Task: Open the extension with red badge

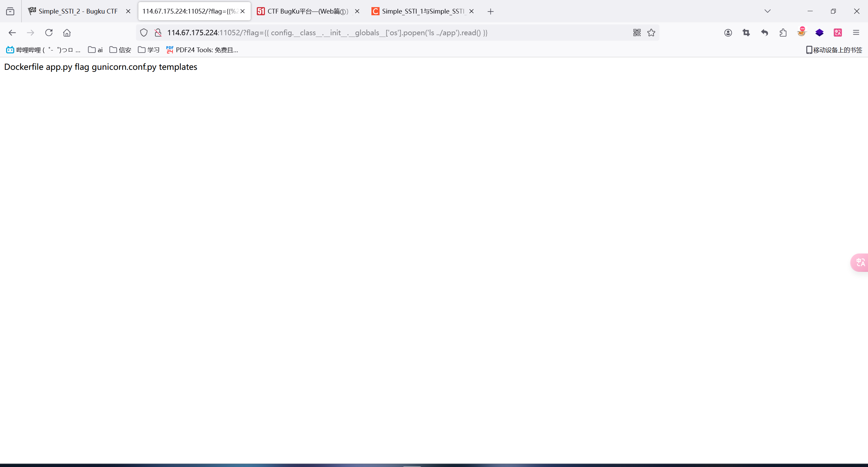Action: (x=801, y=32)
